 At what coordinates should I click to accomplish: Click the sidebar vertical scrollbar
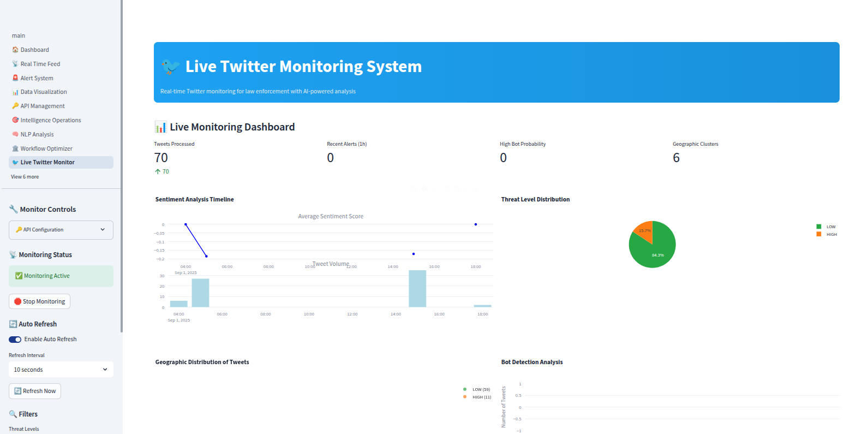pos(121,166)
